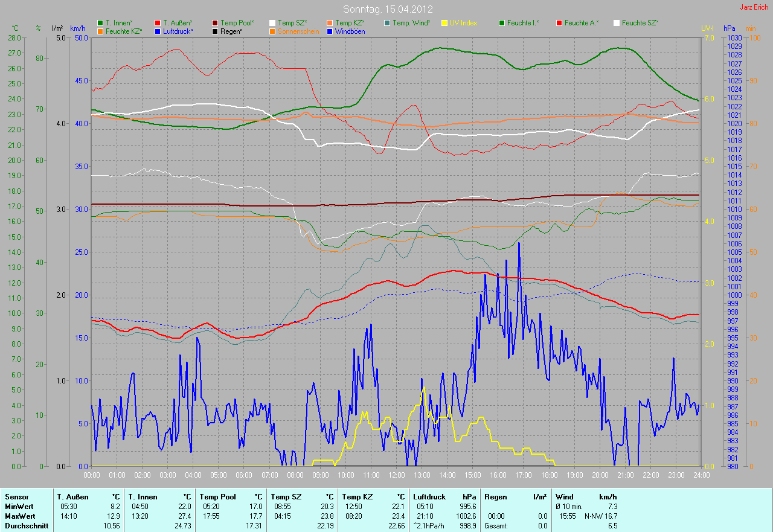Click the 12:00 time axis marker
773x532 pixels.
(396, 475)
